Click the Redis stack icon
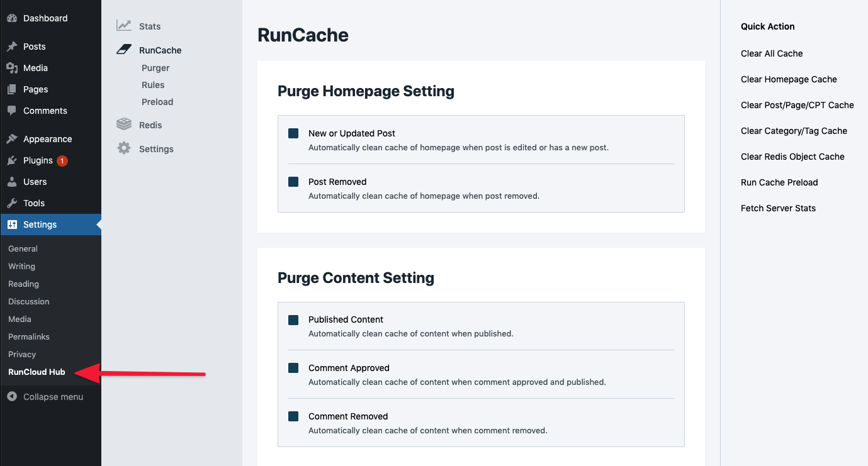The width and height of the screenshot is (868, 466). tap(124, 125)
